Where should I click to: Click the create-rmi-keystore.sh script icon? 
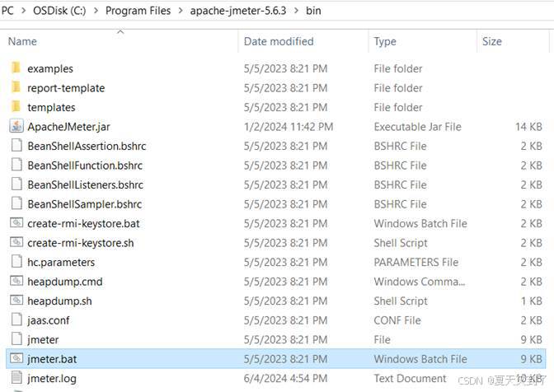(16, 242)
